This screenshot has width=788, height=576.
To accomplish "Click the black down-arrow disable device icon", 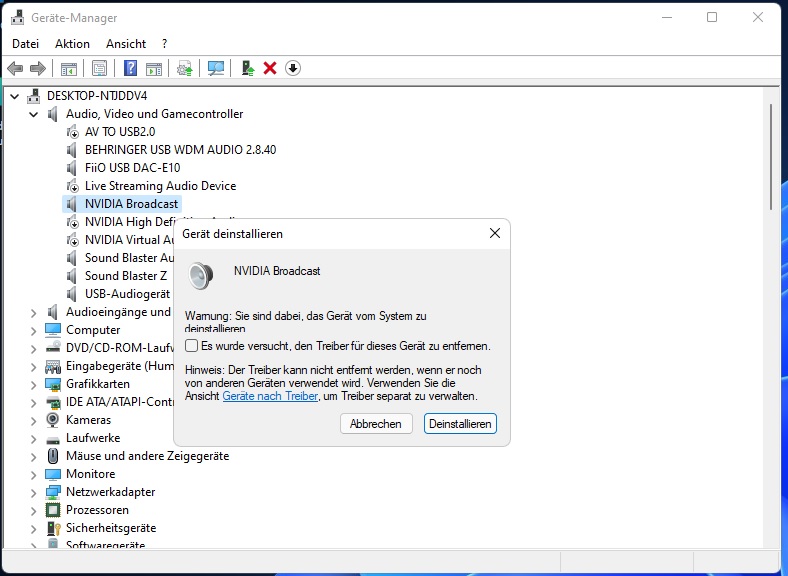I will [x=293, y=68].
